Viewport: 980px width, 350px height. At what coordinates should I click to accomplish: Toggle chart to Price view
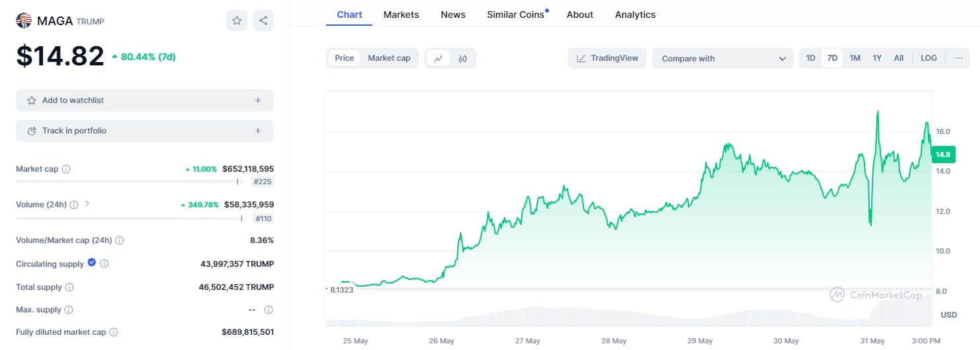344,58
